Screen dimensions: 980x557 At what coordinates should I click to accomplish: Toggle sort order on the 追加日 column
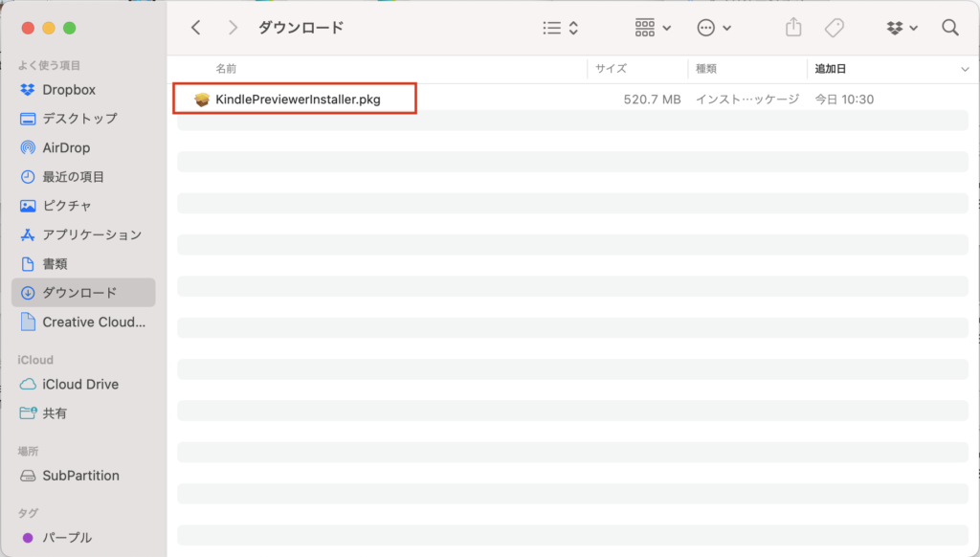[830, 69]
